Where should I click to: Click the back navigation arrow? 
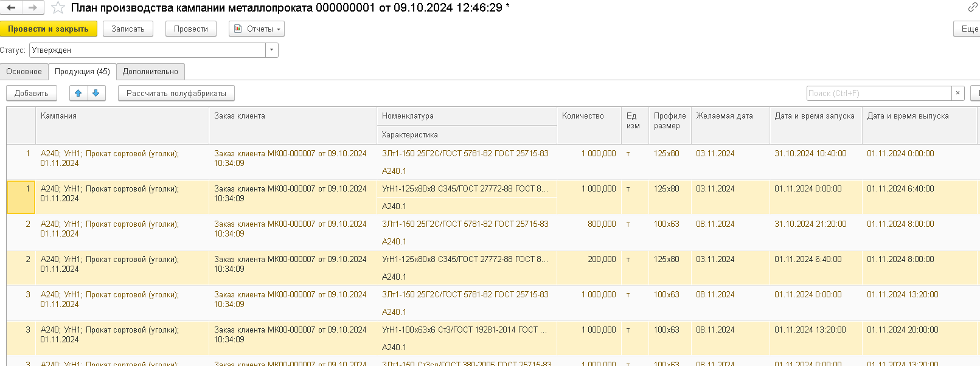pyautogui.click(x=11, y=7)
